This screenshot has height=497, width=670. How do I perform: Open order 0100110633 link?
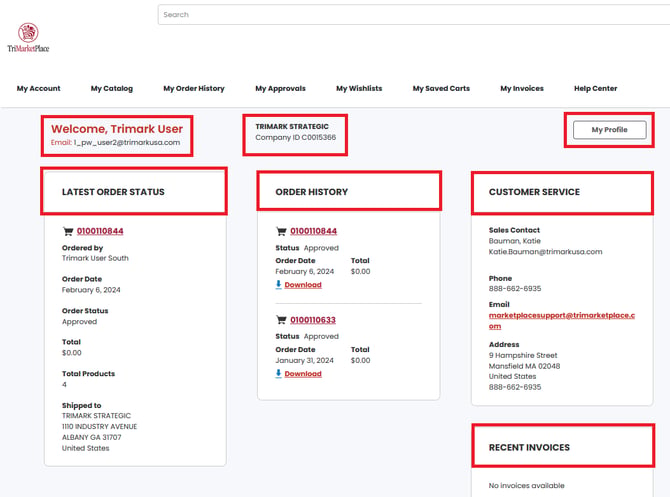[313, 320]
